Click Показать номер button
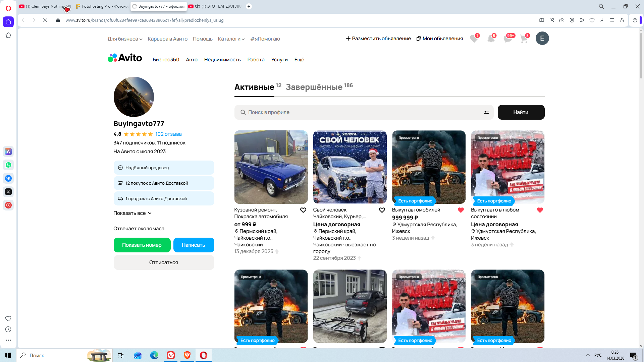This screenshot has width=644, height=362. point(142,245)
